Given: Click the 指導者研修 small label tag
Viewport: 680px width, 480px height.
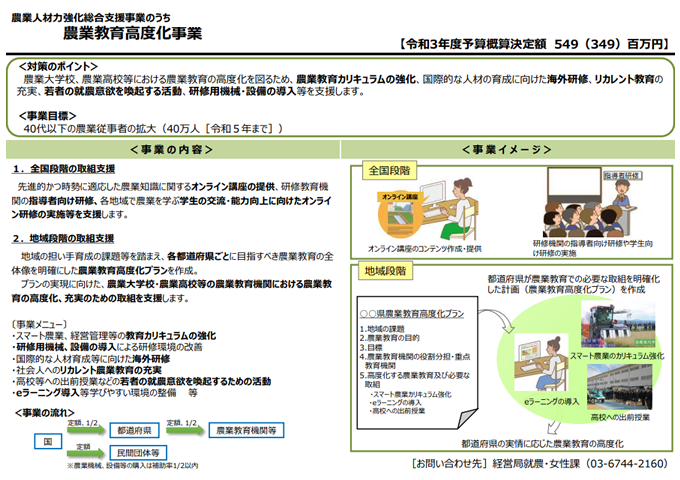Looking at the screenshot, I should [622, 176].
